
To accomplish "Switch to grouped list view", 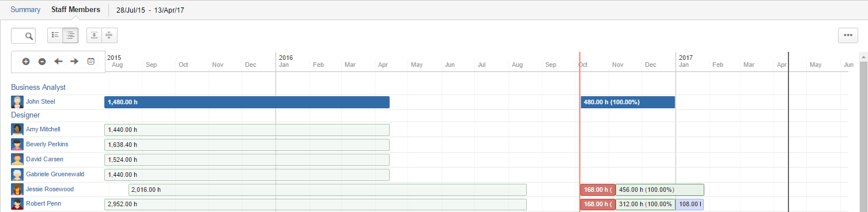I will (x=70, y=35).
